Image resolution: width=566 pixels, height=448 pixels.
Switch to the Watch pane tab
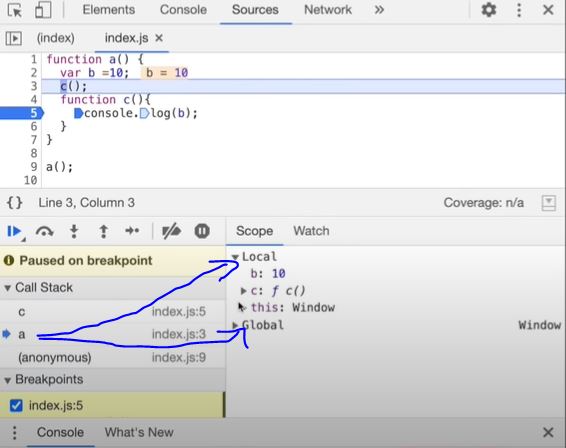[x=311, y=231]
